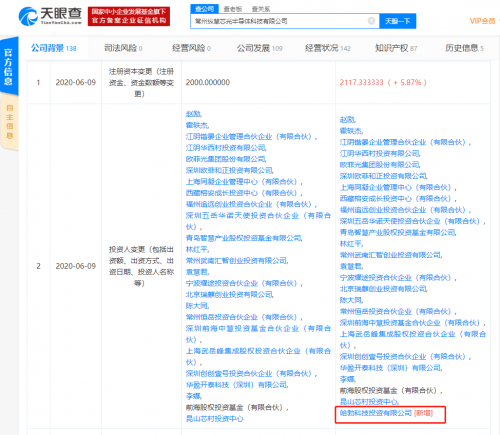500x435 pixels.
Task: Click the 注册资本变更 change item cell
Action: click(141, 82)
